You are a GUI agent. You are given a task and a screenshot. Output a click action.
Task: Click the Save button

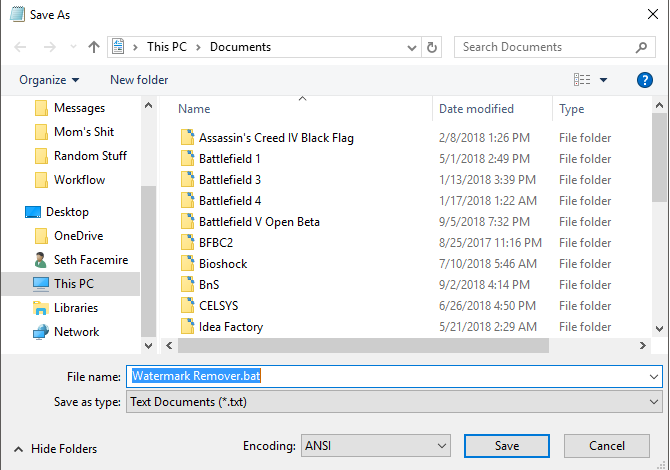coord(507,446)
